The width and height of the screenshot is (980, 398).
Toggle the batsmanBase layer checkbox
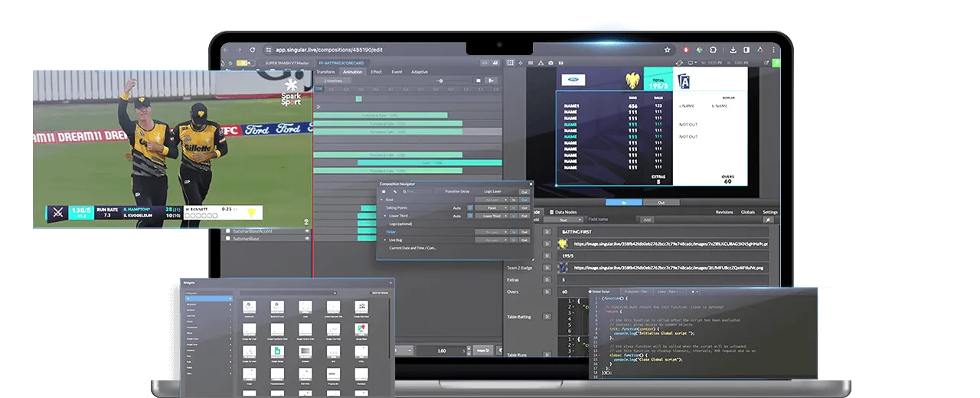[x=227, y=239]
